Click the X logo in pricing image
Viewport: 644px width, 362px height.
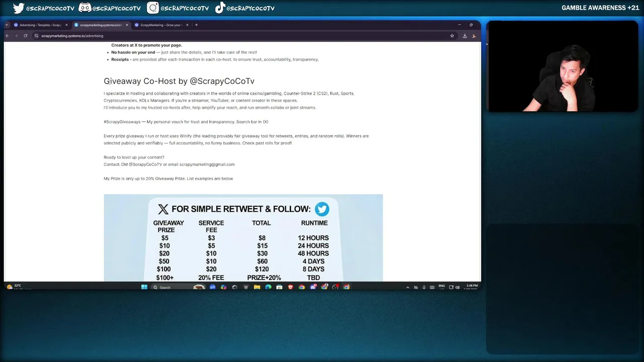click(163, 209)
